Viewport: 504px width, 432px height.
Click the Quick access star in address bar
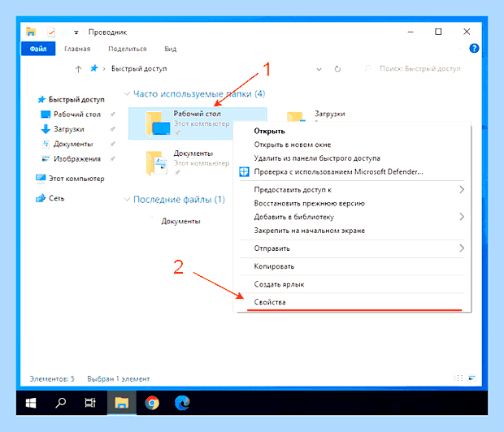pyautogui.click(x=93, y=68)
